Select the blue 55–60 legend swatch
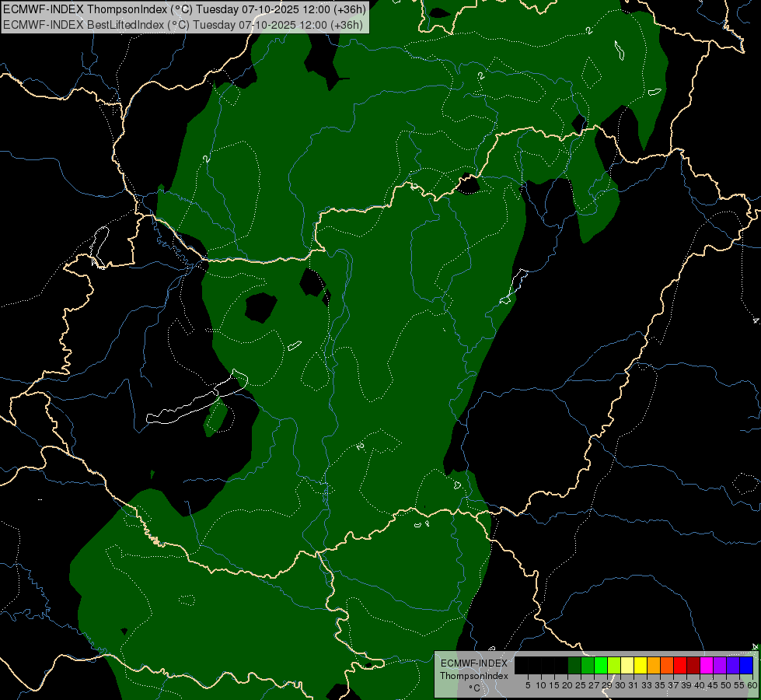The width and height of the screenshot is (761, 700). pos(746,665)
